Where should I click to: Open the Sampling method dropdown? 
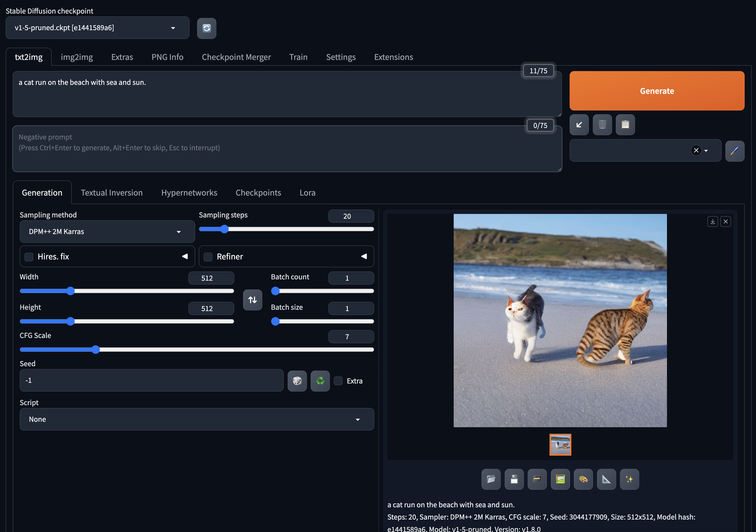[x=107, y=232]
